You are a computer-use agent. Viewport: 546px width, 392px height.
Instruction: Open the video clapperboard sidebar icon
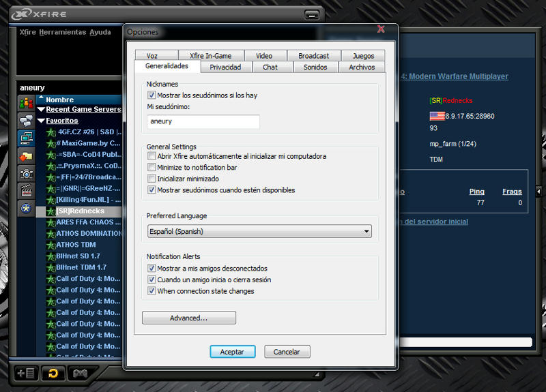[27, 191]
